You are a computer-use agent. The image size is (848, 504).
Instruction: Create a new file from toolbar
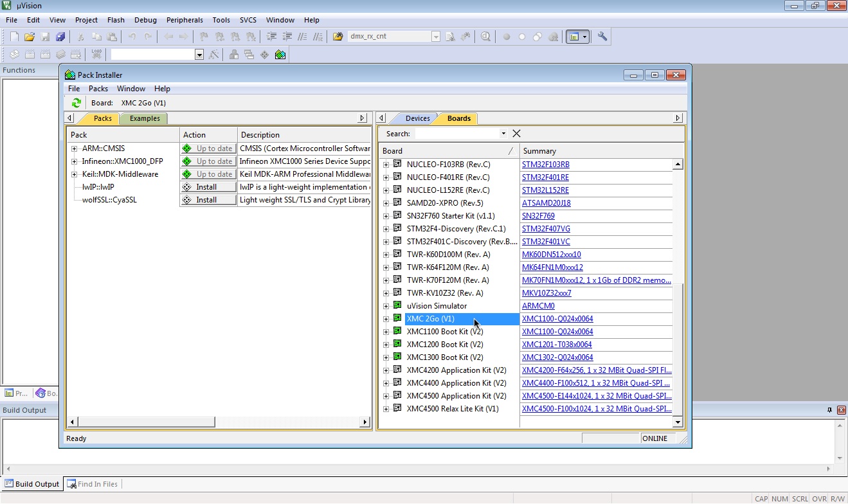click(x=14, y=37)
